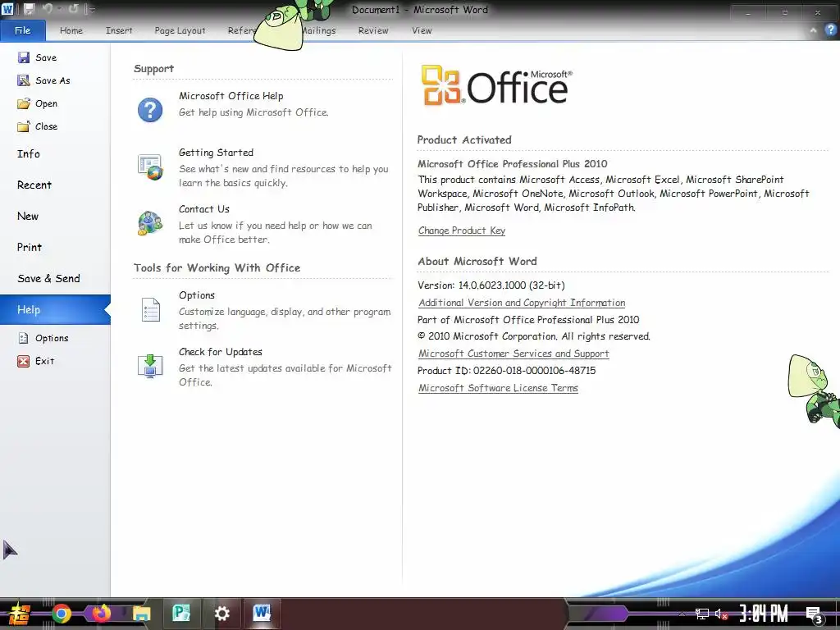Open the Print Backstage page
This screenshot has height=630, width=840.
coord(29,248)
